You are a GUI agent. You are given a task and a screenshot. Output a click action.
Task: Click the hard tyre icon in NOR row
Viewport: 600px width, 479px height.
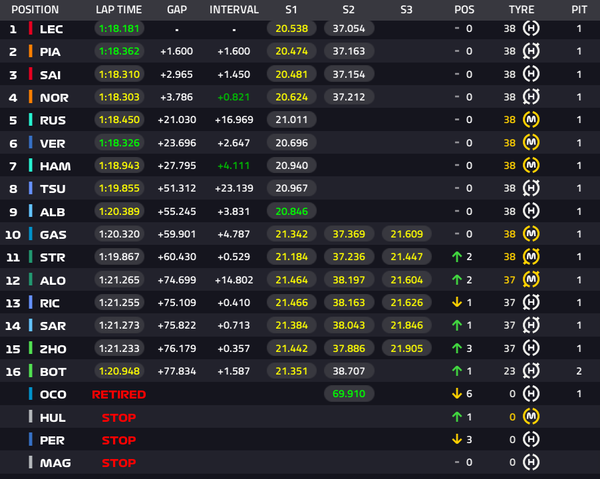pyautogui.click(x=531, y=97)
